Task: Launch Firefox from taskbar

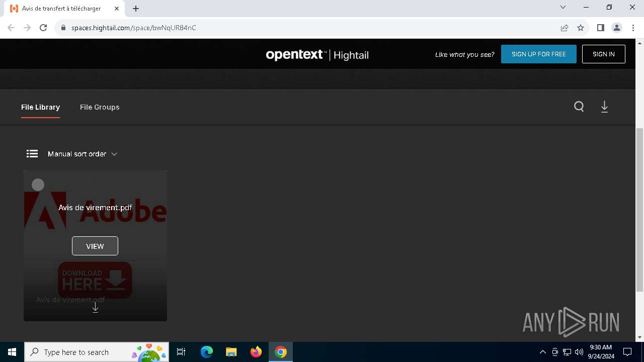Action: (x=256, y=352)
